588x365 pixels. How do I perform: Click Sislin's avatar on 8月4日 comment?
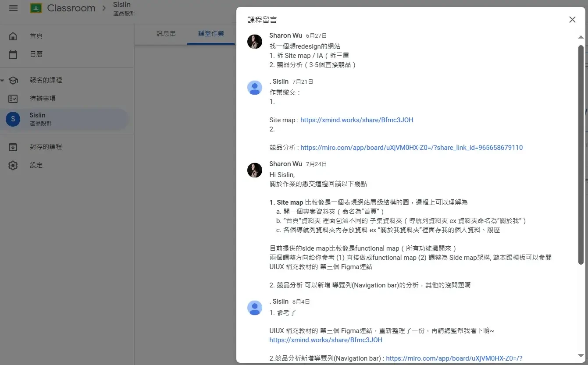click(255, 308)
